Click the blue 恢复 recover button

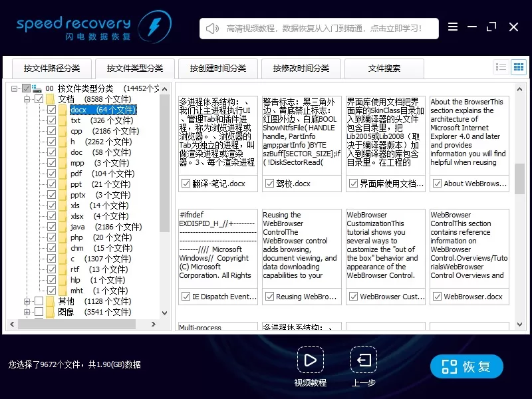pos(467,366)
